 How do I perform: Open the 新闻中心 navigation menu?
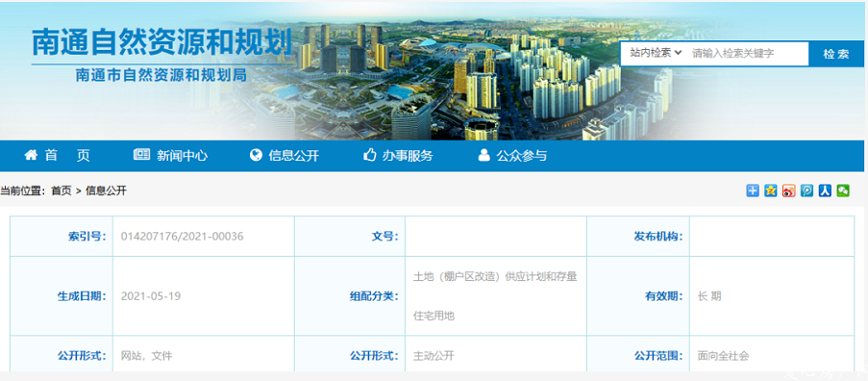pyautogui.click(x=182, y=156)
